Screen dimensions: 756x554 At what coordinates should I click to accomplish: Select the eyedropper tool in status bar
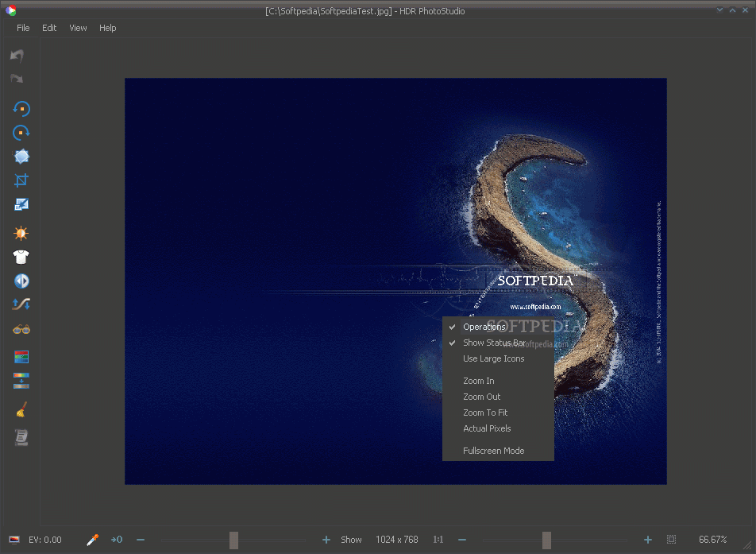point(92,540)
